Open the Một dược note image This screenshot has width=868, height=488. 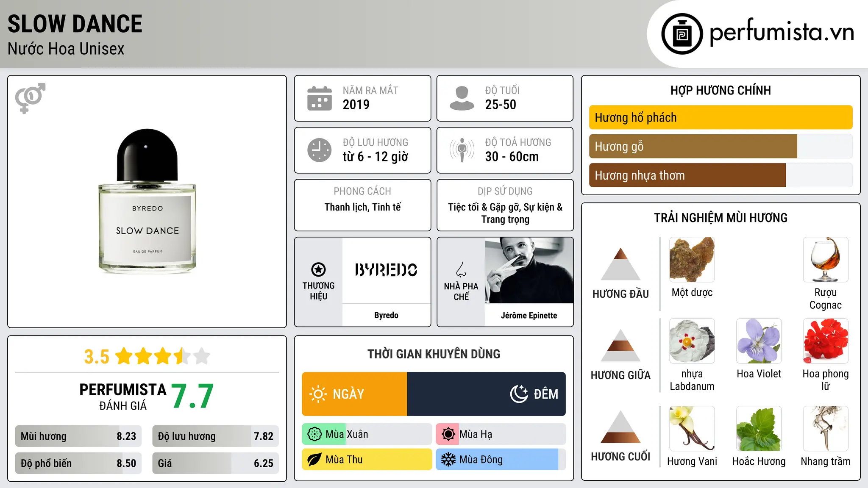coord(692,260)
